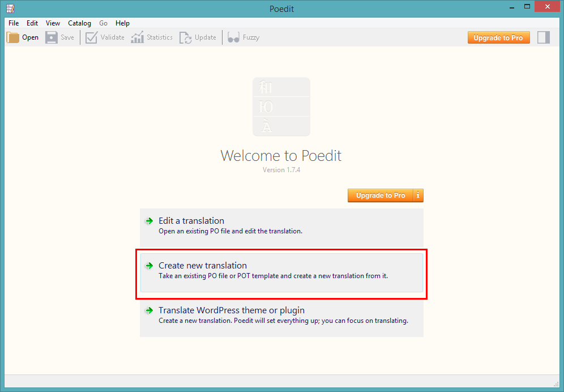Click the Update catalog icon

[185, 37]
